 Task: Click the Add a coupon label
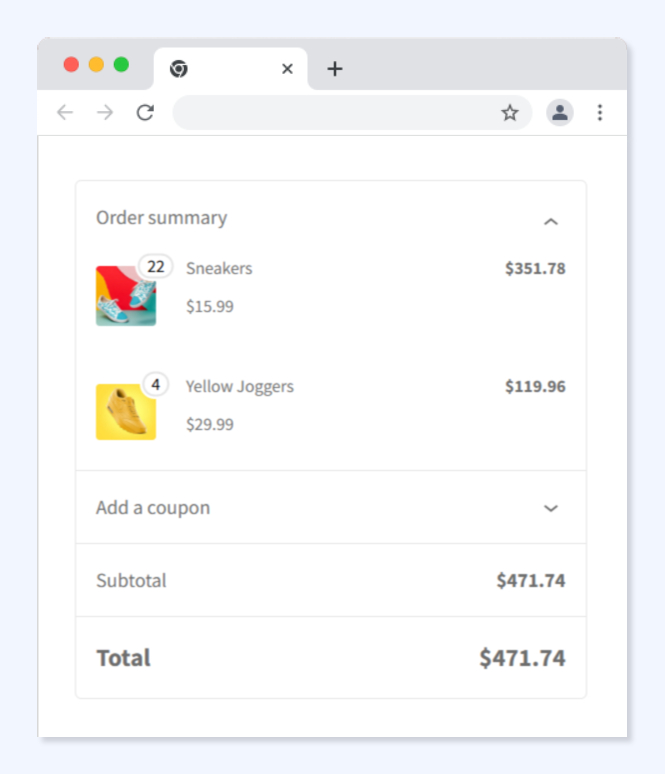click(153, 508)
